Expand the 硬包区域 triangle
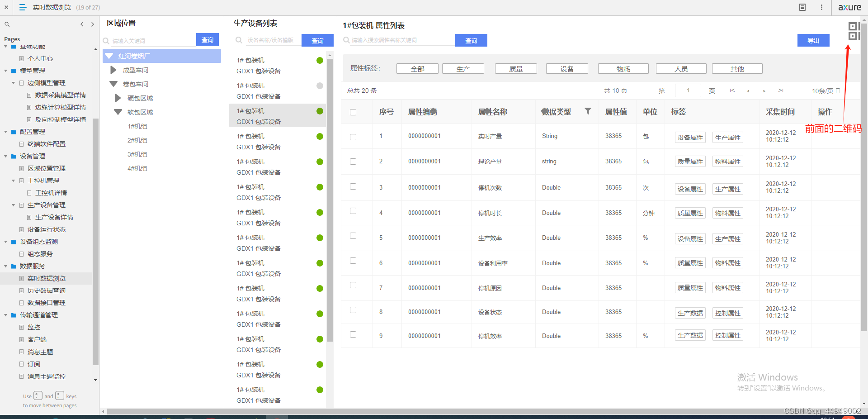This screenshot has width=868, height=419. pos(118,98)
